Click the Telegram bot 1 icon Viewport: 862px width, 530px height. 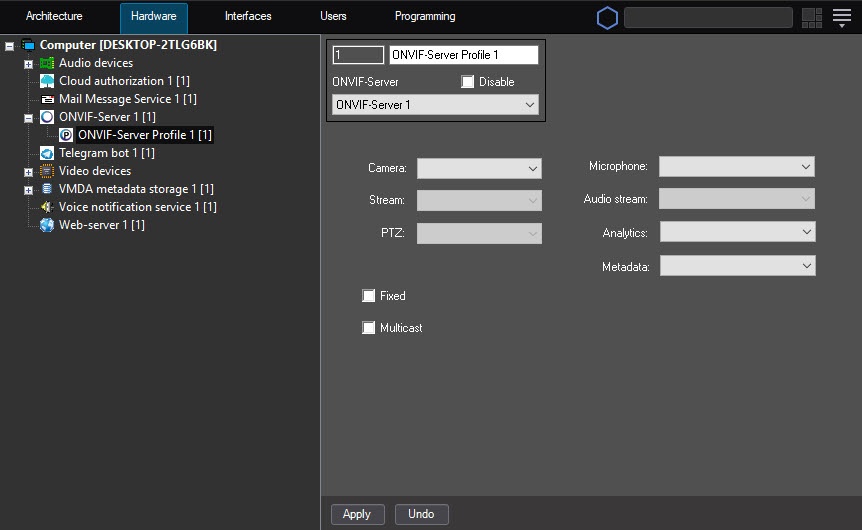pyautogui.click(x=47, y=153)
